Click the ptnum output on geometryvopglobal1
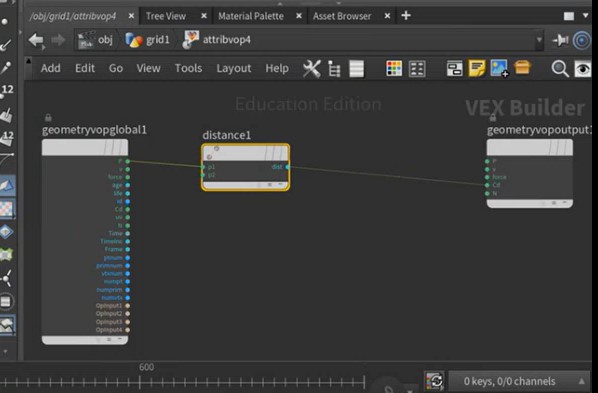598x393 pixels. [x=127, y=258]
